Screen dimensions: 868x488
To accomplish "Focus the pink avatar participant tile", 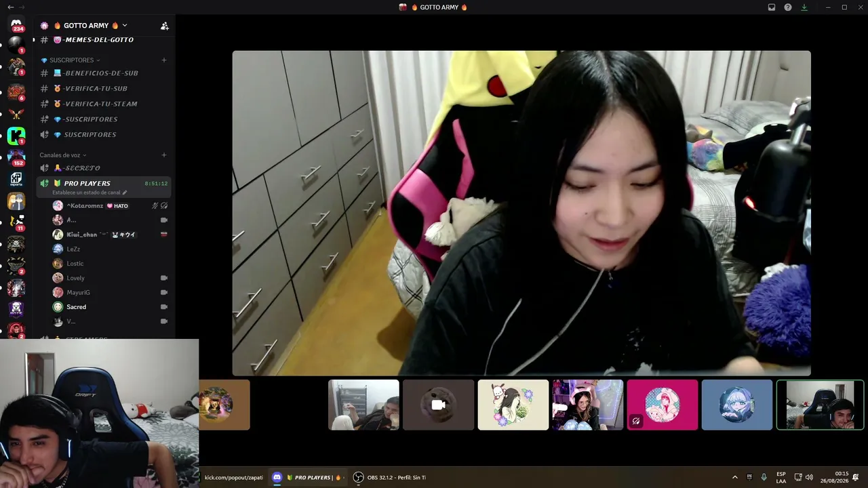I will [663, 405].
